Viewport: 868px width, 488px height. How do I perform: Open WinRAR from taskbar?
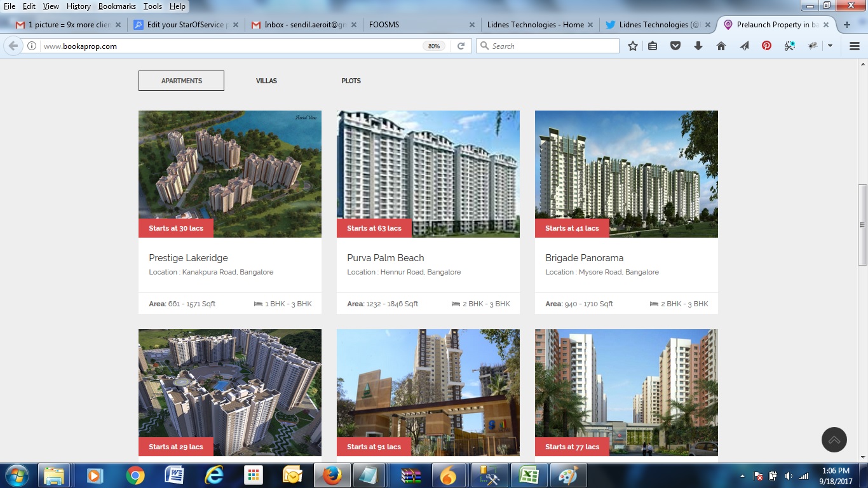click(411, 475)
